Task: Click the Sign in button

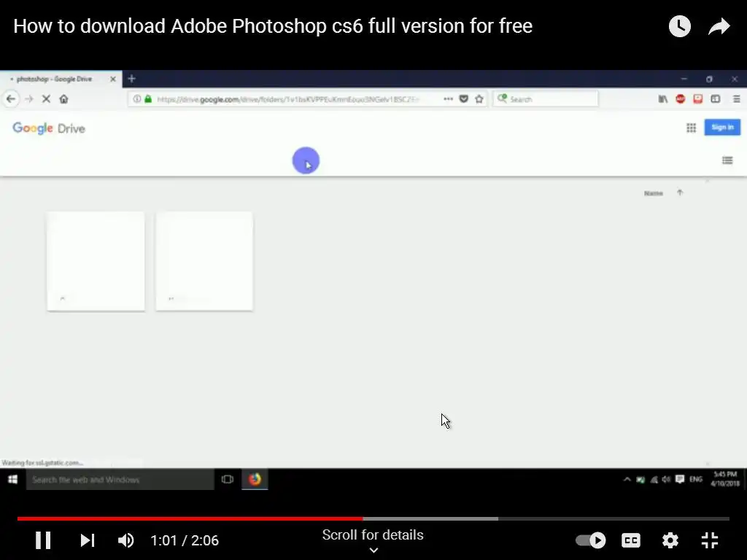Action: tap(722, 127)
